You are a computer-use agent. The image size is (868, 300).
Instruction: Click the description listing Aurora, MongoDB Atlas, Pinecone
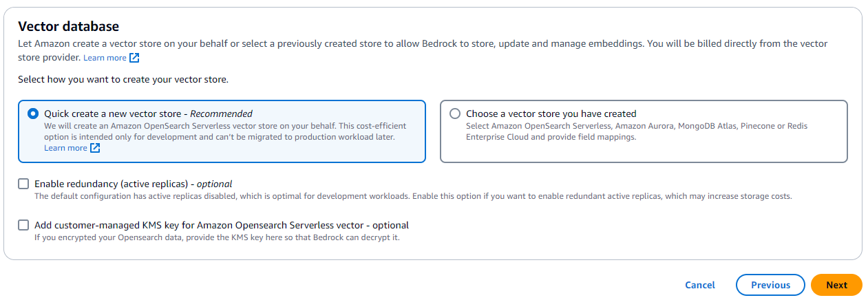(x=637, y=131)
